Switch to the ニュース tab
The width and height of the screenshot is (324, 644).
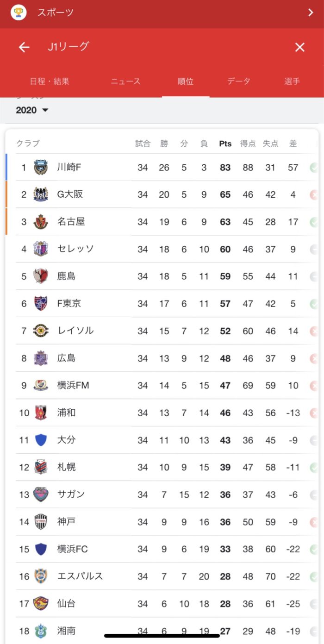coord(125,81)
